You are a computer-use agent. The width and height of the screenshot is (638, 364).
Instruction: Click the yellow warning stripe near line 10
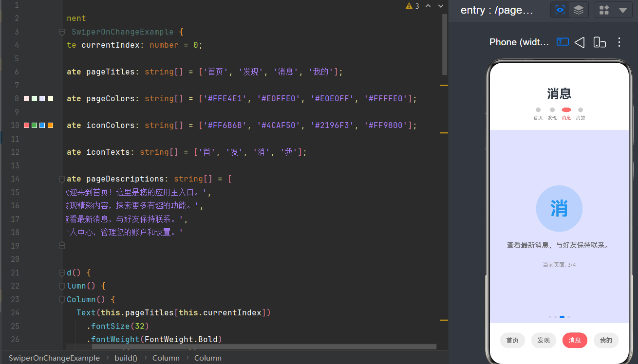coord(444,132)
